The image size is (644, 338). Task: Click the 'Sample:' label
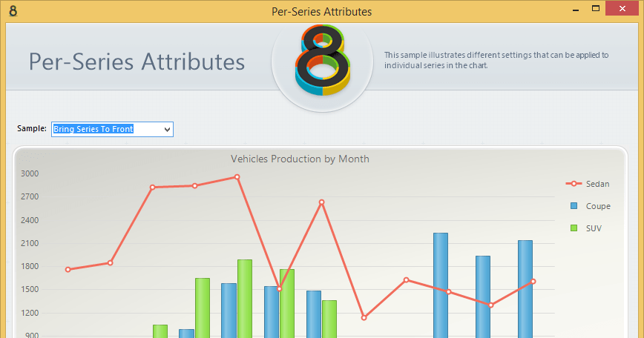click(32, 128)
